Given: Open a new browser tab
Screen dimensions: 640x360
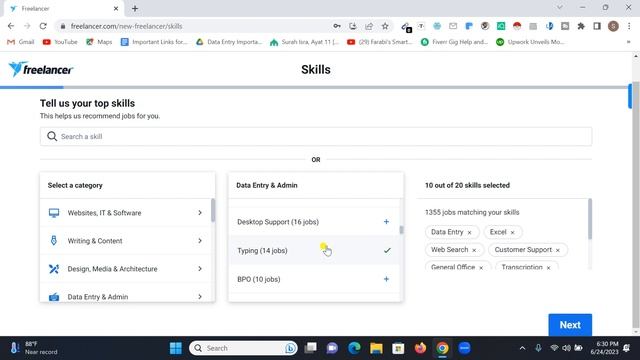Looking at the screenshot, I should 135,8.
